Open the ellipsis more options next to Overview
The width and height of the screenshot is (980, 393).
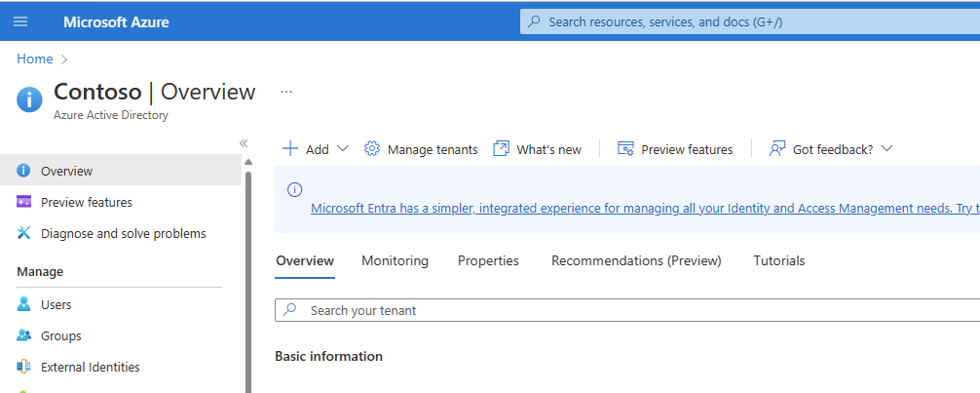pos(286,92)
